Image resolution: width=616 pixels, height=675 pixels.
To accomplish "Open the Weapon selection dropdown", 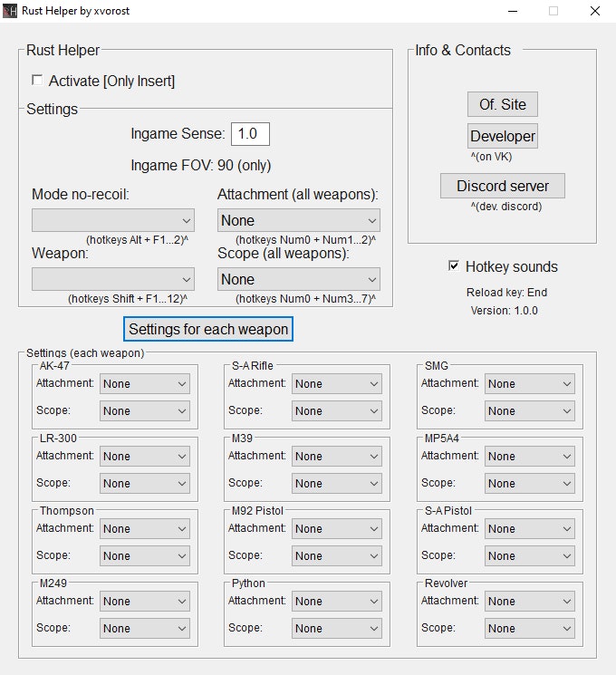I will (113, 279).
